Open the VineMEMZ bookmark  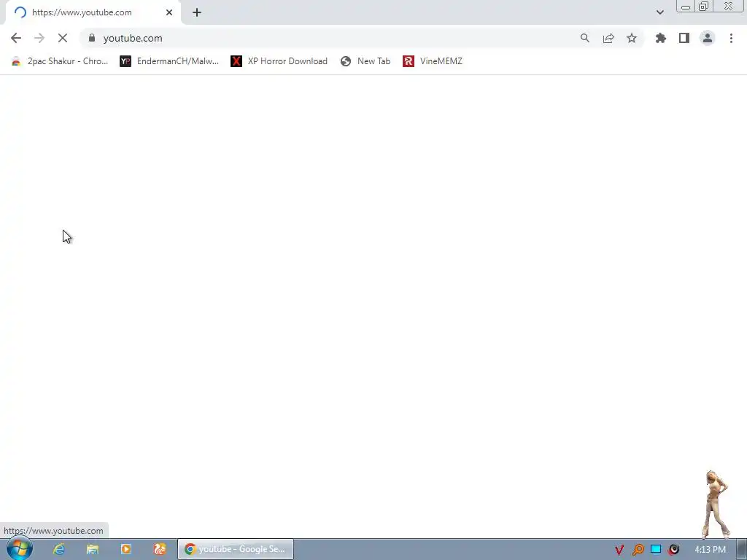tap(433, 61)
